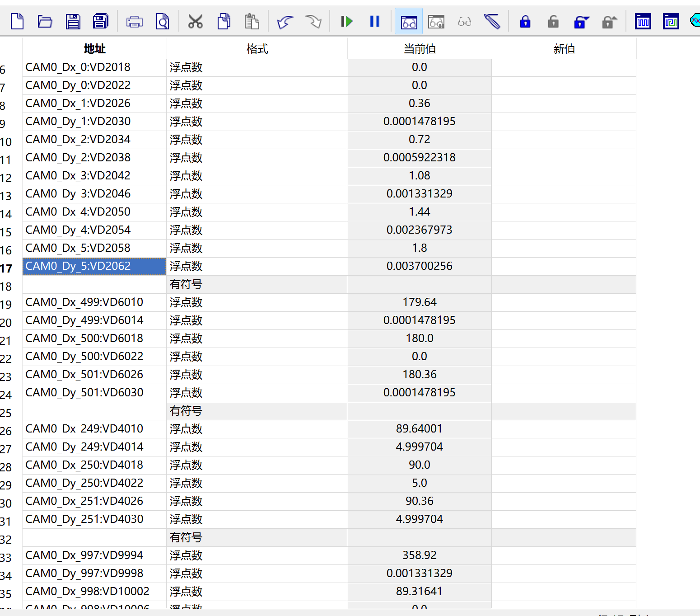Force the value with the blue closed lock
The height and width of the screenshot is (616, 700).
[x=525, y=21]
